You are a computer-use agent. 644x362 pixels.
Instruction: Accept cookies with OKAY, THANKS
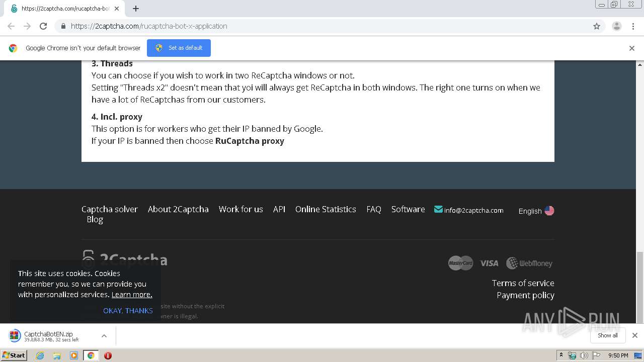point(128,311)
